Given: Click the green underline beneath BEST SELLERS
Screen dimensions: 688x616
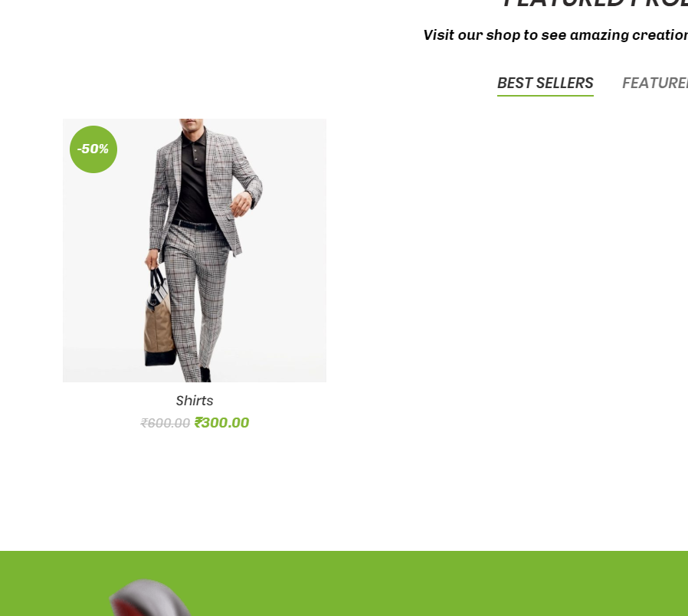Looking at the screenshot, I should (x=545, y=95).
